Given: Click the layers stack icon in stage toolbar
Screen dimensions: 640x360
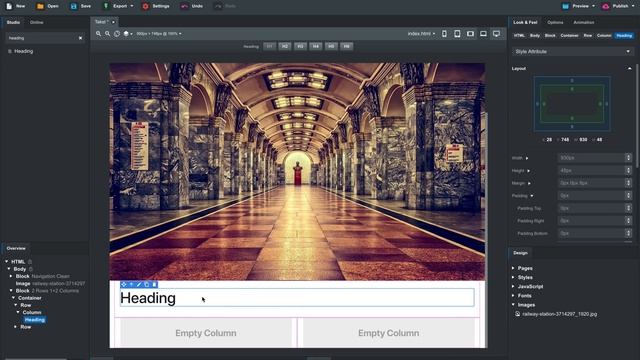Looking at the screenshot, I should coord(126,34).
